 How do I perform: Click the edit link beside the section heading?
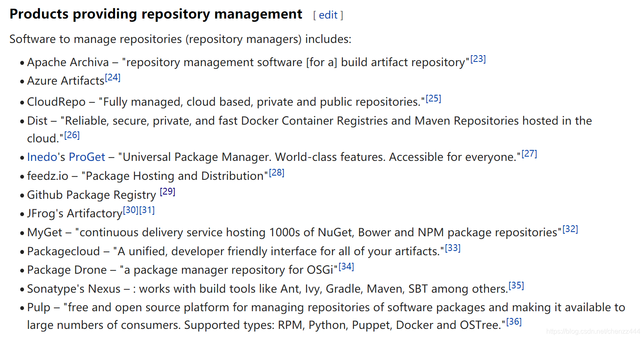pyautogui.click(x=328, y=15)
